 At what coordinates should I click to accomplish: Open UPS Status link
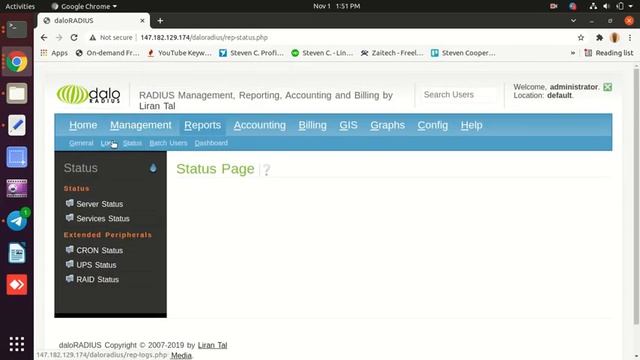[96, 265]
